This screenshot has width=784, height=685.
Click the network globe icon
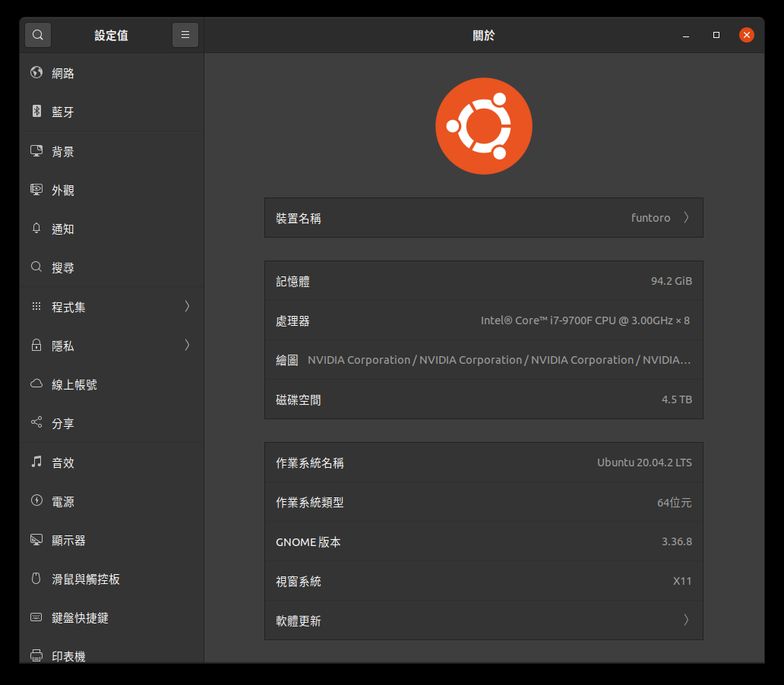(x=36, y=72)
